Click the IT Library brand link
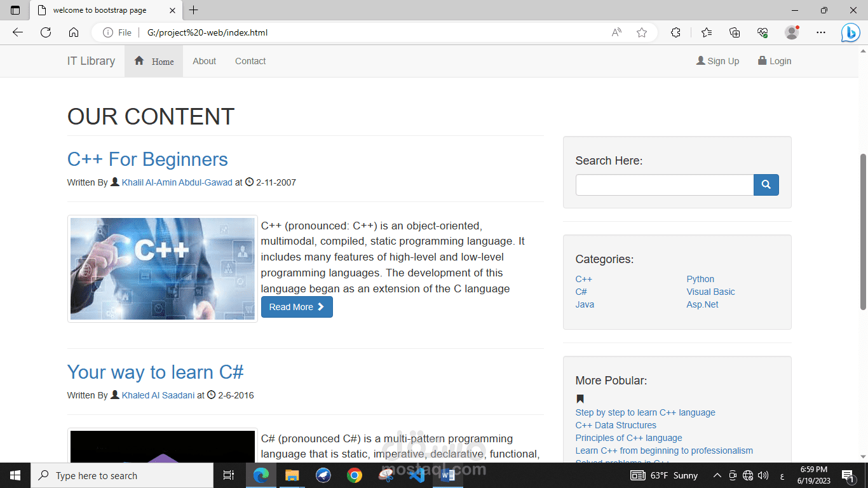The height and width of the screenshot is (488, 868). [92, 61]
